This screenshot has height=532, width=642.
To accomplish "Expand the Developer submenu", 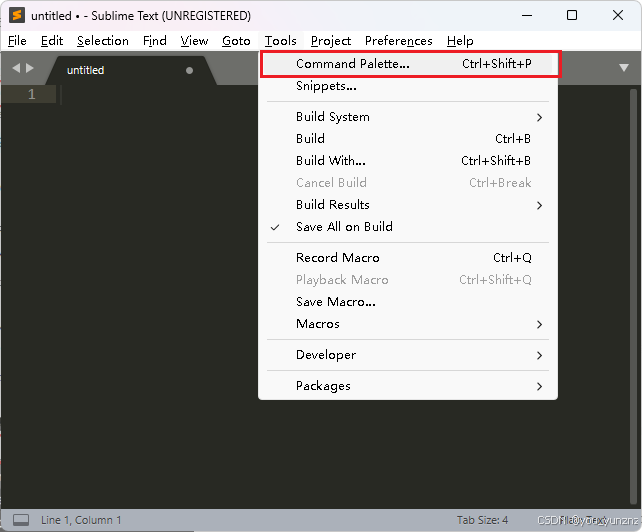I will [x=408, y=355].
